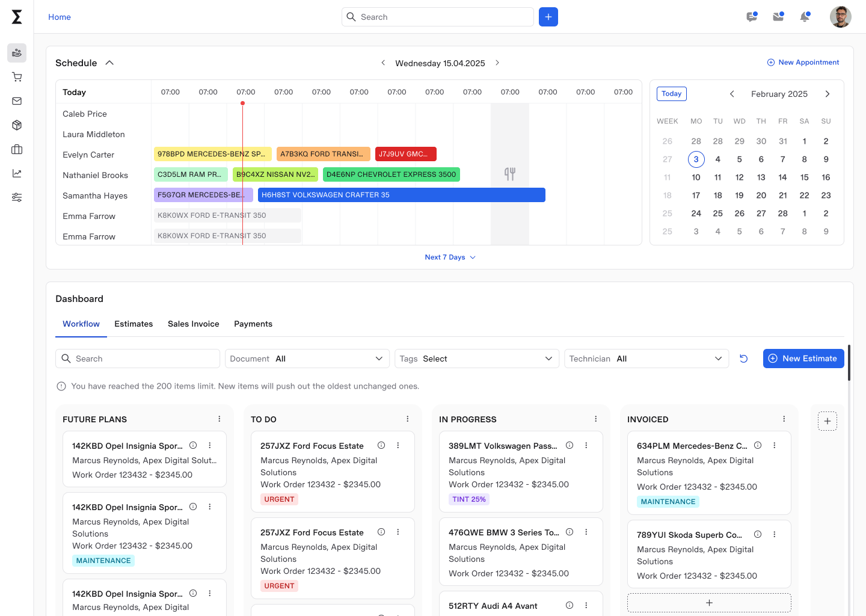This screenshot has height=616, width=866.
Task: Click the New Estimate button
Action: tap(803, 359)
